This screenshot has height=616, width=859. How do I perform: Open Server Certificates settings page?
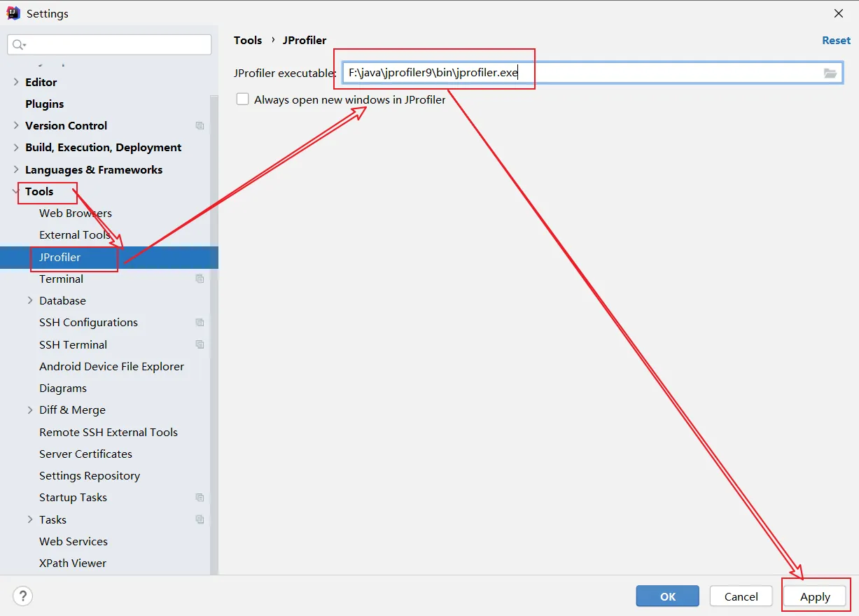[85, 454]
